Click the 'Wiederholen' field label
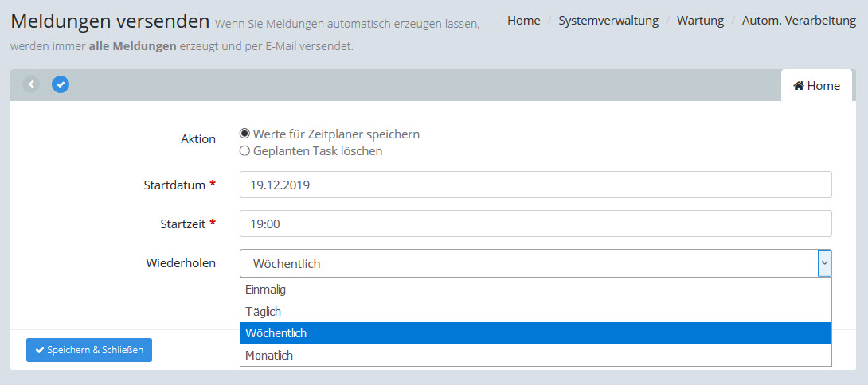Screen dimensions: 868x385 click(181, 262)
